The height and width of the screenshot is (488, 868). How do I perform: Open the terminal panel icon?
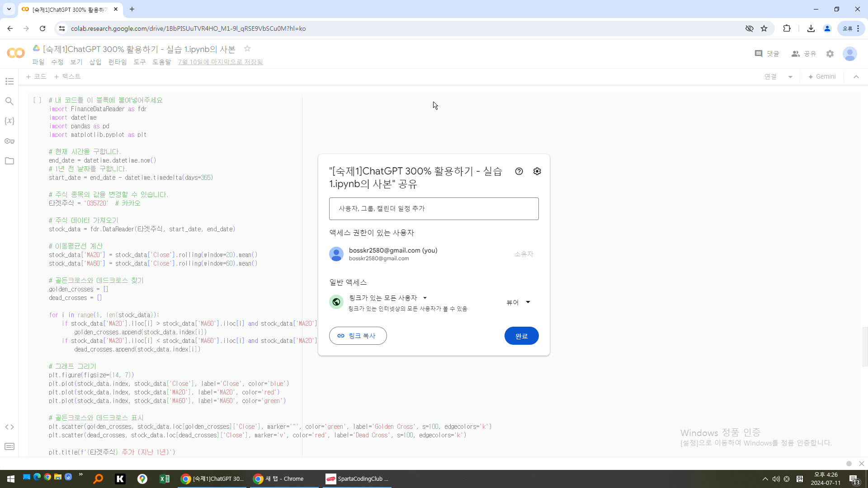pos(9,446)
